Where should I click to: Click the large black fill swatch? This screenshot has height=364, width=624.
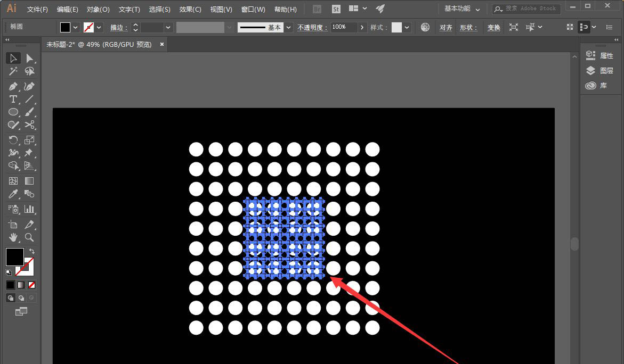pos(14,257)
